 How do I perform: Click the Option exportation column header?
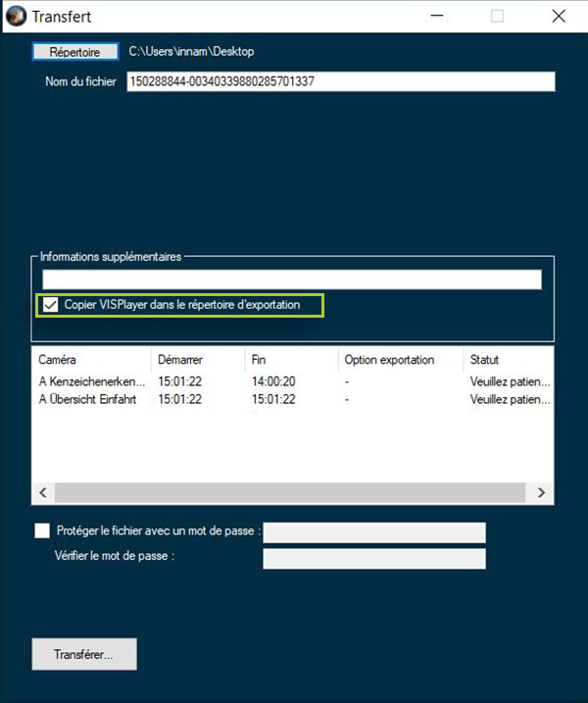pyautogui.click(x=400, y=360)
